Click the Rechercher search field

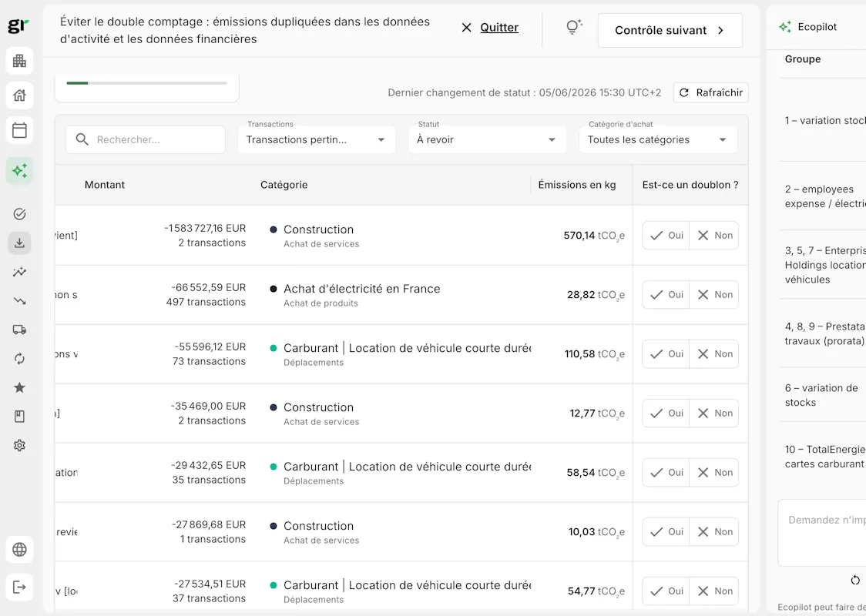pos(146,139)
